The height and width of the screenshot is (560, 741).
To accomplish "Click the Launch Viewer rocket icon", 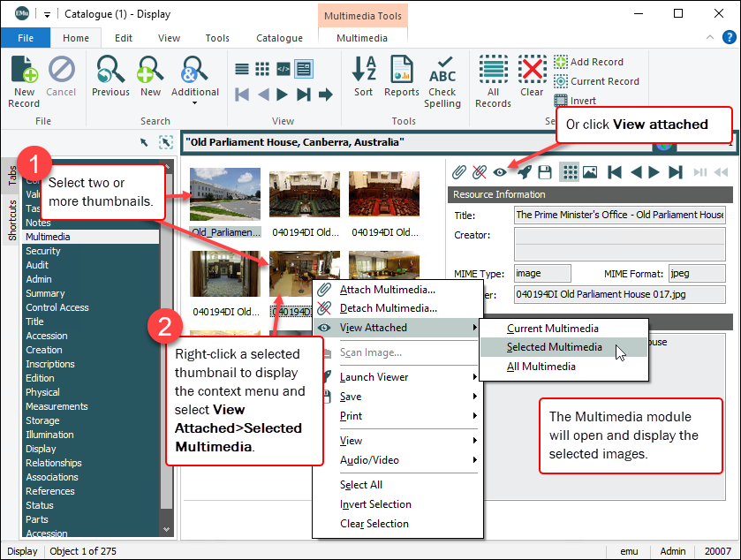I will coord(524,172).
